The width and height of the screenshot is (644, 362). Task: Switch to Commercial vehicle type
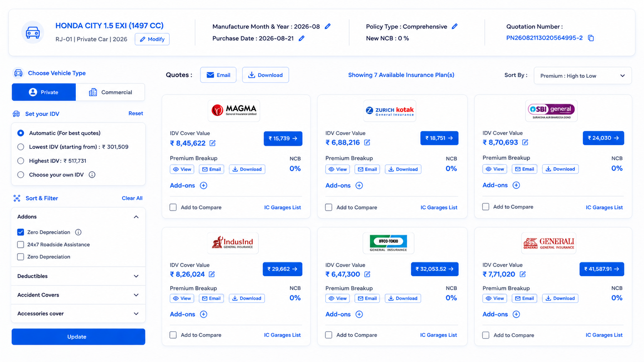110,92
